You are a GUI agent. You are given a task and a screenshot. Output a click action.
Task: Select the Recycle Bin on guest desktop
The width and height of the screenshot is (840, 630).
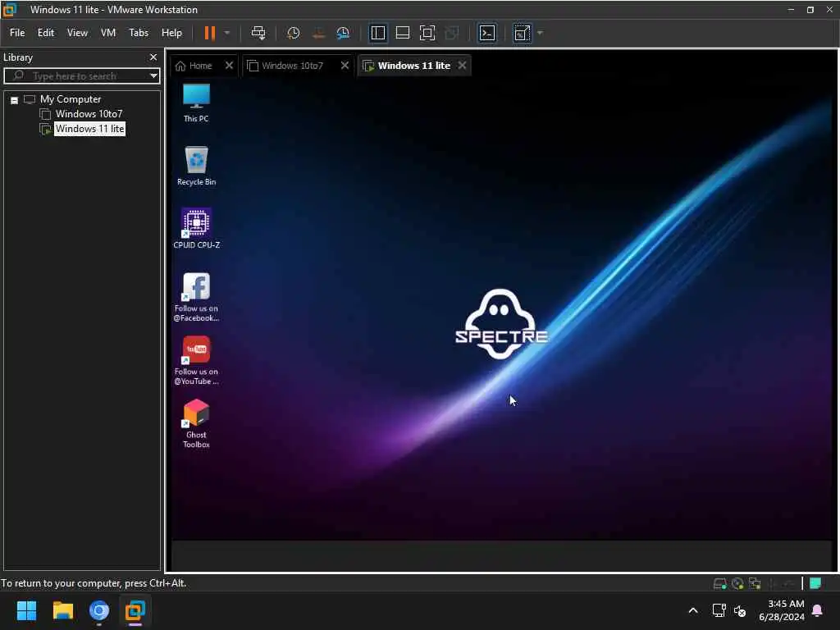[x=197, y=166]
